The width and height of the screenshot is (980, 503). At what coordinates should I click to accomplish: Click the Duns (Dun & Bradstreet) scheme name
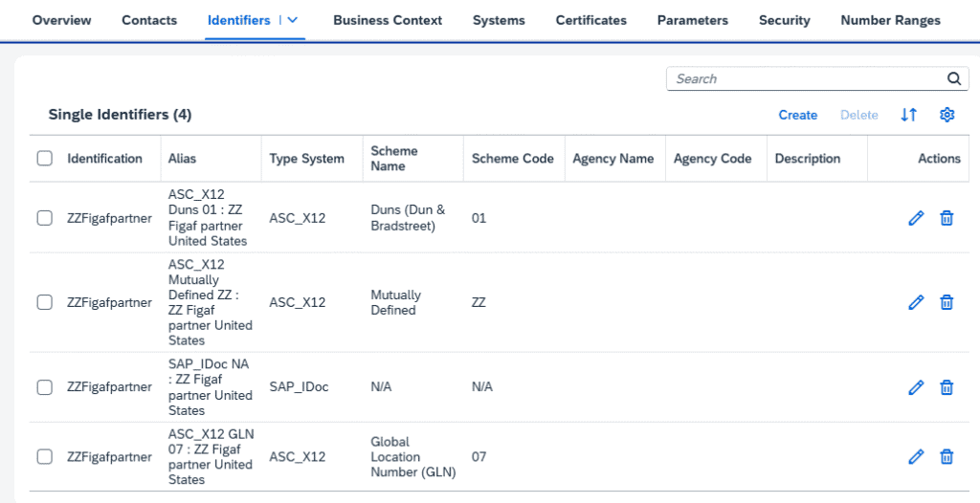pyautogui.click(x=408, y=218)
